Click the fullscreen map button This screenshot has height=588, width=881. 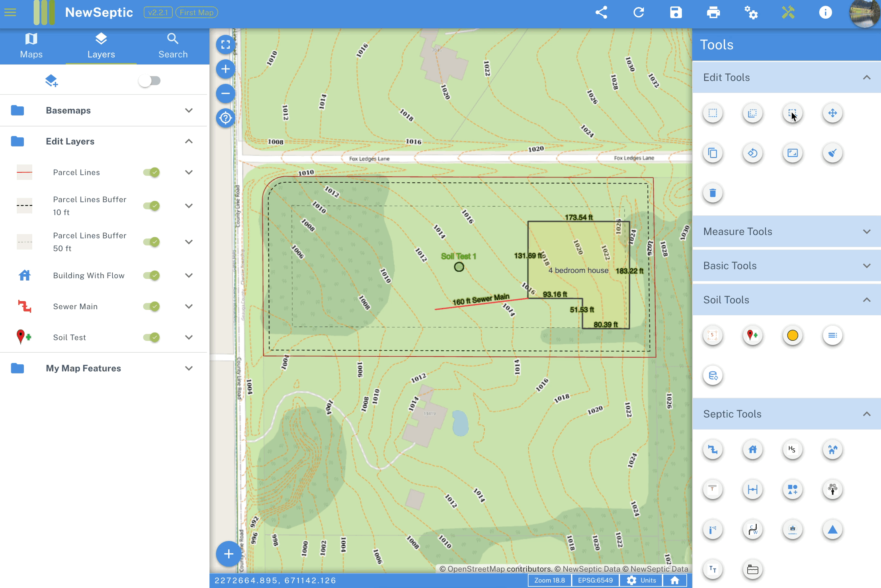coord(225,44)
